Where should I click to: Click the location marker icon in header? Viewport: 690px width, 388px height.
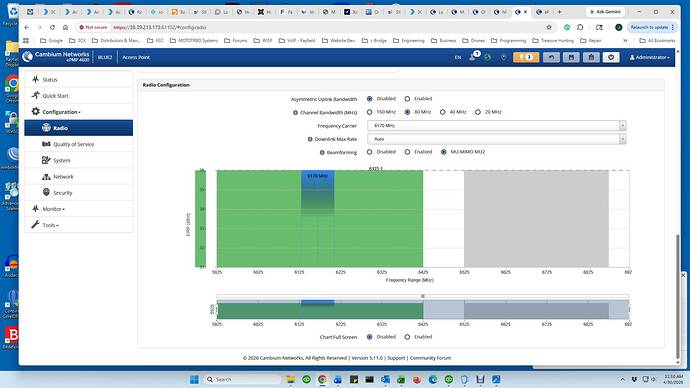[503, 57]
